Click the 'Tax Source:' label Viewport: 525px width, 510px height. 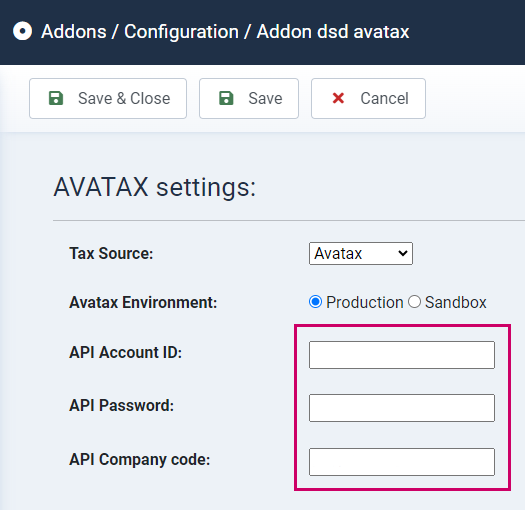point(111,253)
